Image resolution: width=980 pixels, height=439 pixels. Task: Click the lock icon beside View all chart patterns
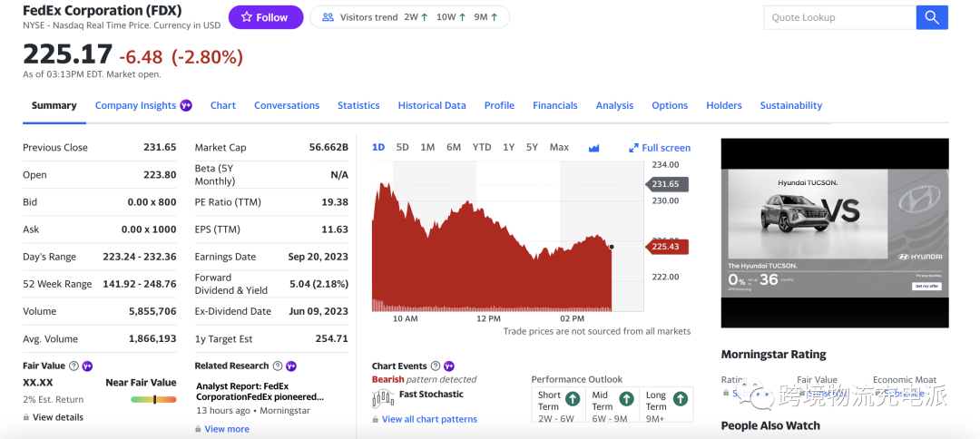coord(375,419)
